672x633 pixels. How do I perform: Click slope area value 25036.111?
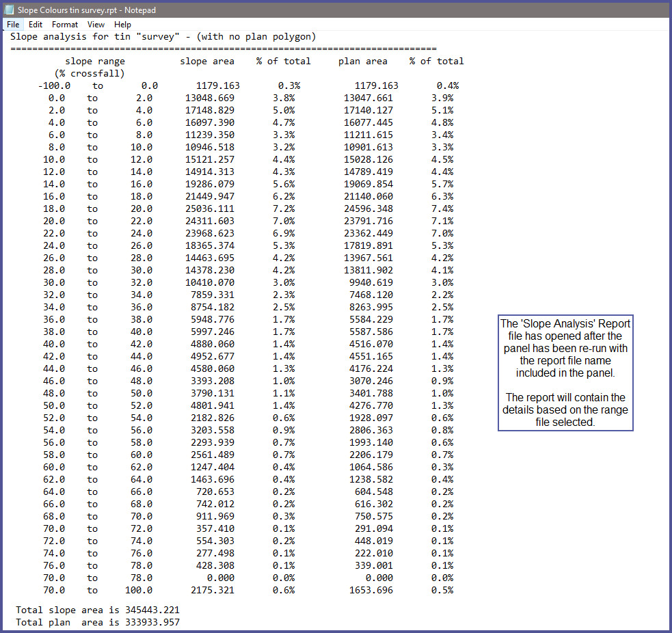(x=210, y=209)
